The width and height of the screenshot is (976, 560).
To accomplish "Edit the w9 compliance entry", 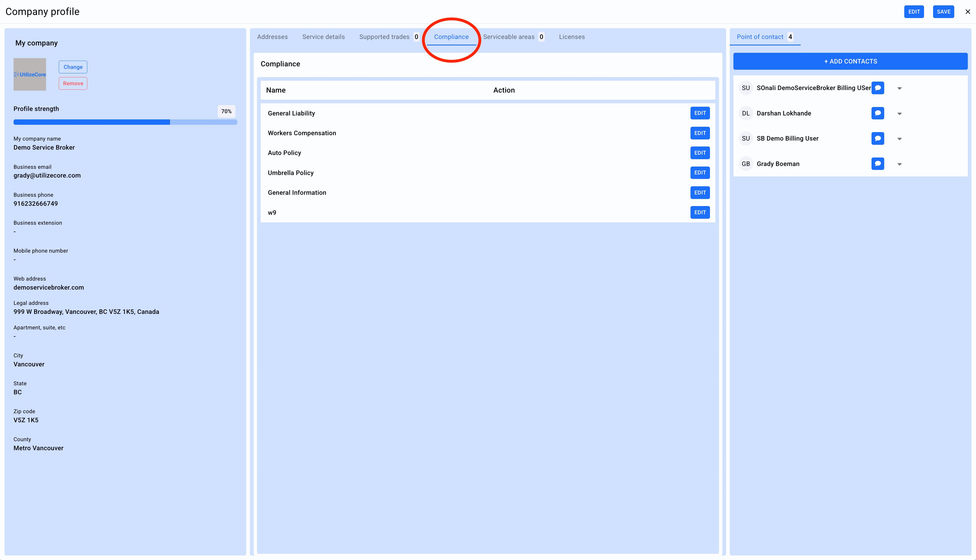I will [x=700, y=212].
